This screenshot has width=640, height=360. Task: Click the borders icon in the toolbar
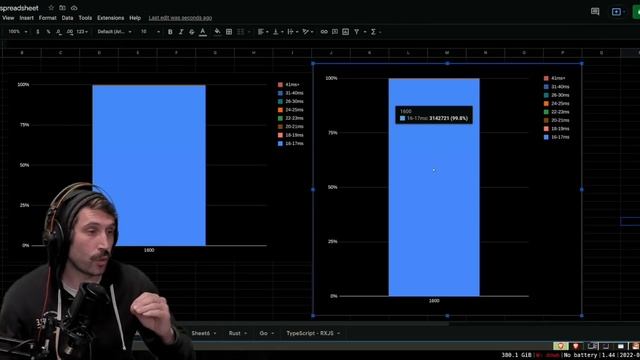tap(229, 31)
